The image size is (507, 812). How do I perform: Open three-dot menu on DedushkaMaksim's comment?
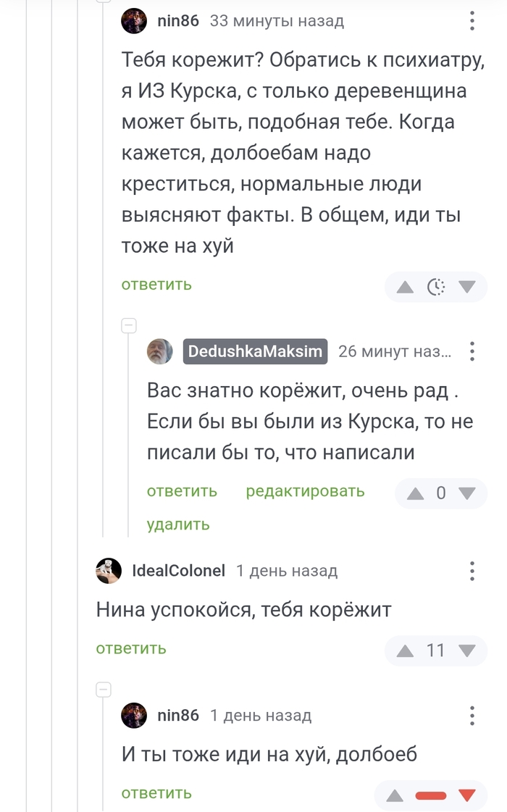(x=472, y=352)
